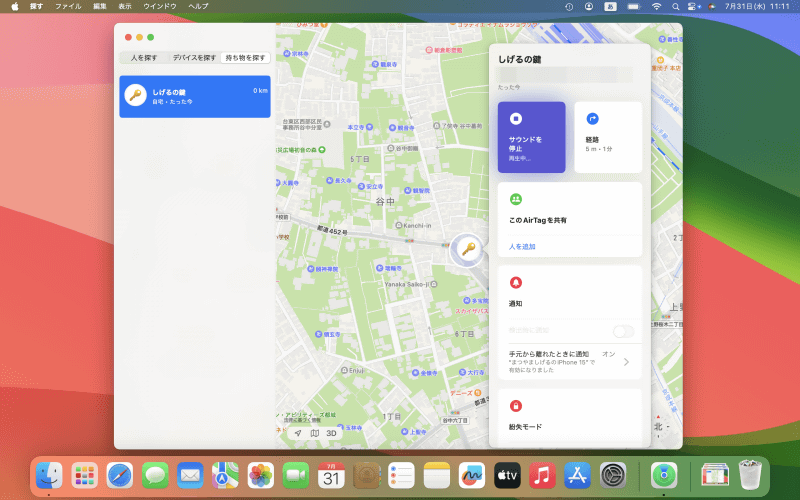Click the battery status icon
This screenshot has height=500, width=800.
634,7
